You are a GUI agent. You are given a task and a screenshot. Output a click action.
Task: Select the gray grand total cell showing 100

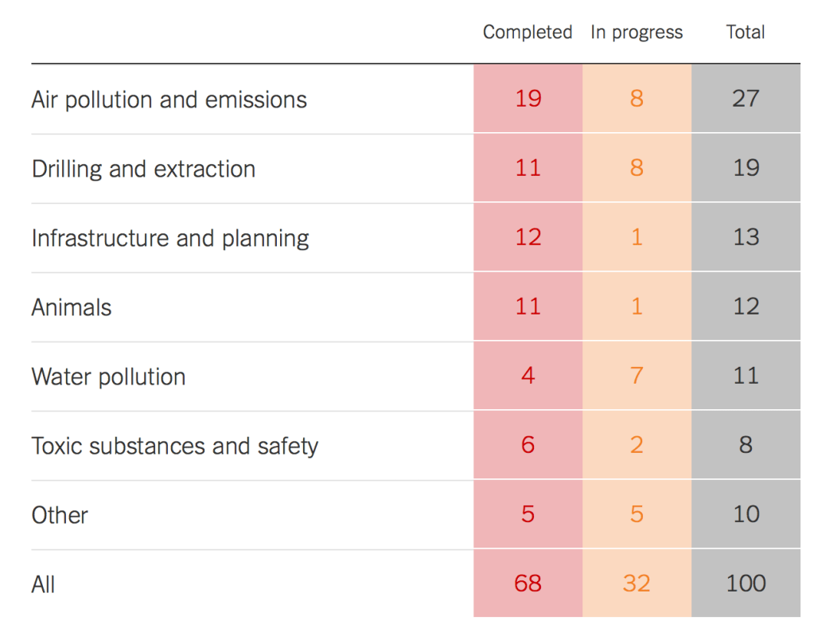[x=746, y=584]
